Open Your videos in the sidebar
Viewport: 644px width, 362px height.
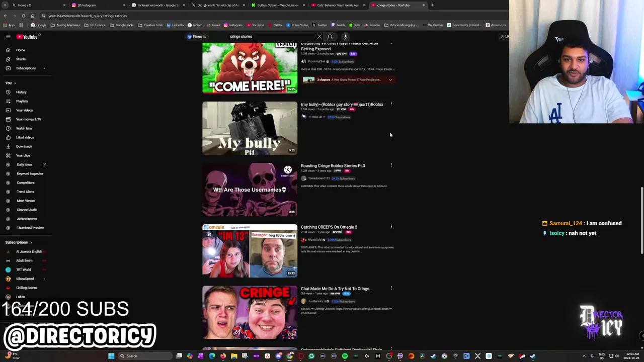24,110
